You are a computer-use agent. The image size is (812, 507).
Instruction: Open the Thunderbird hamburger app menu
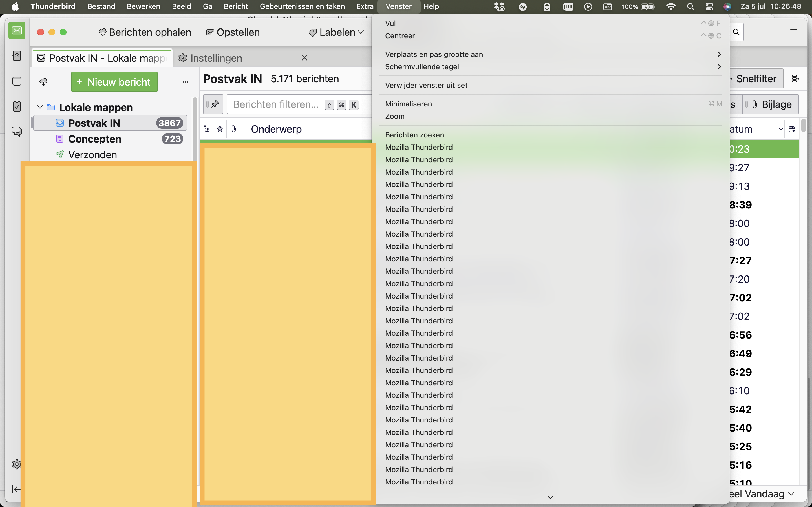(x=793, y=32)
